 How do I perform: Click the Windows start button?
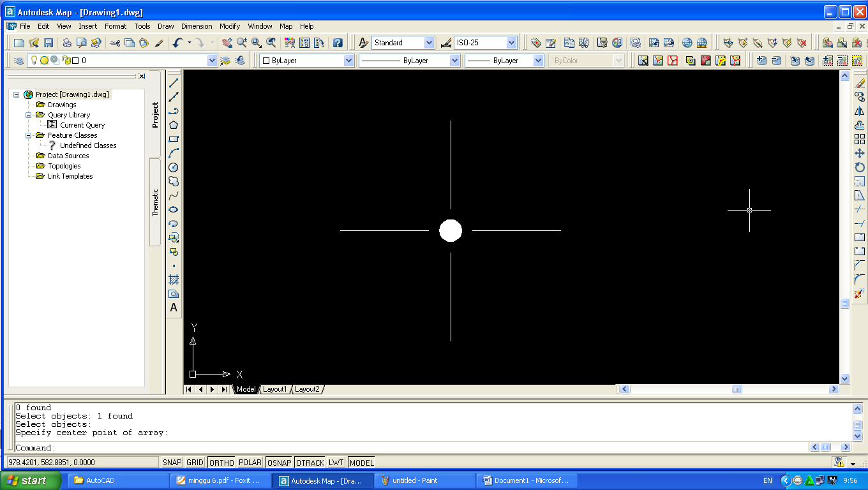pos(31,480)
